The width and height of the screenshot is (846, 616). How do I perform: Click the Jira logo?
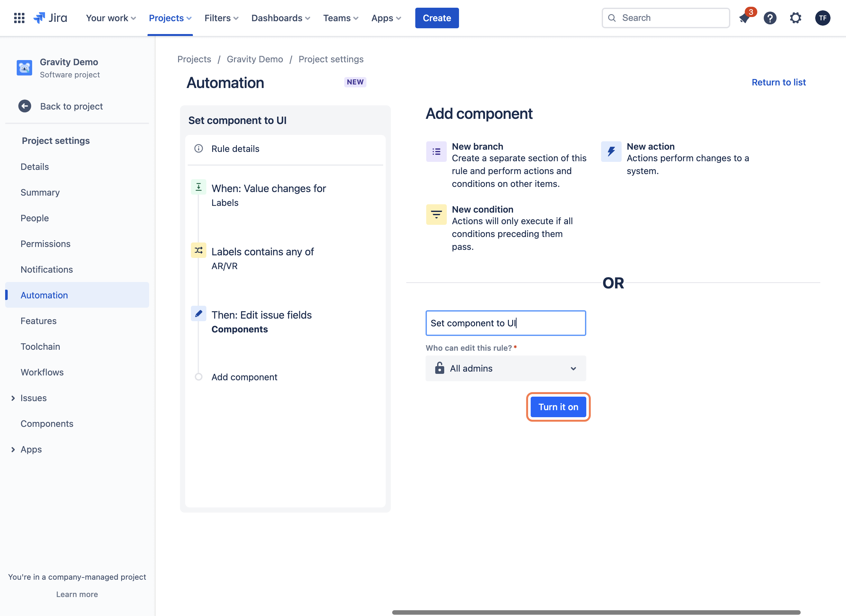point(50,18)
